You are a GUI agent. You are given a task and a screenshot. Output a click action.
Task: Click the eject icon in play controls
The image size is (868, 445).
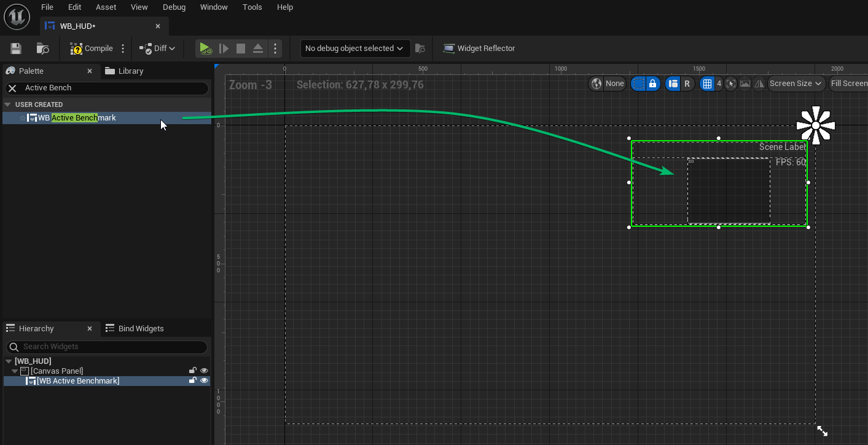(x=258, y=49)
